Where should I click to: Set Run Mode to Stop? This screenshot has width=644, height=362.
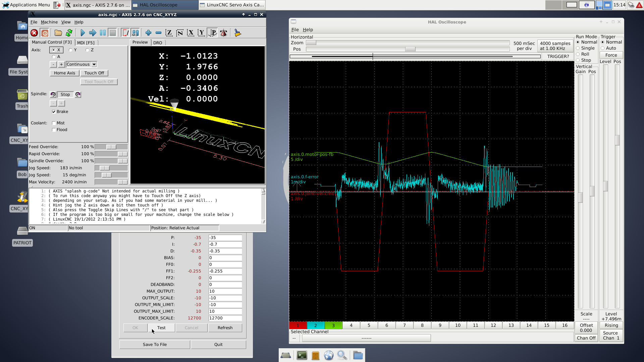click(578, 60)
